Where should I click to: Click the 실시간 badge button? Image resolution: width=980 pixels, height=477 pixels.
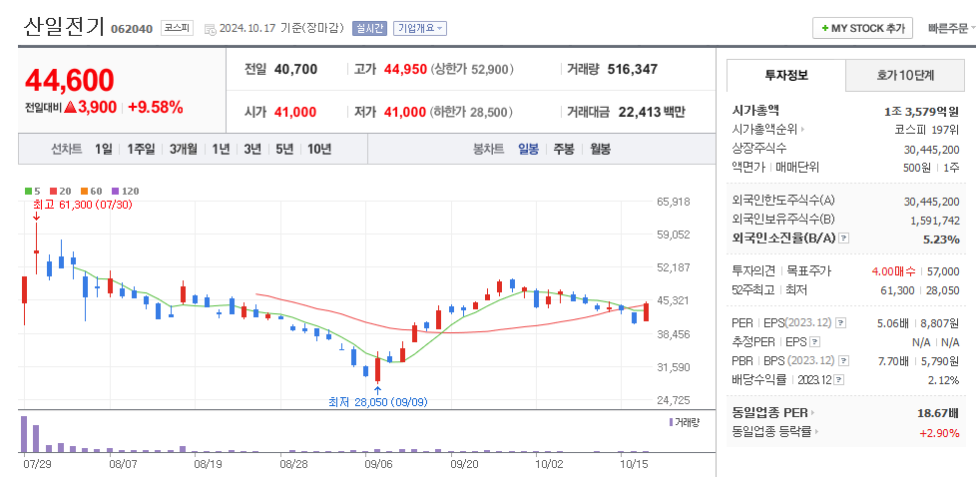(369, 28)
